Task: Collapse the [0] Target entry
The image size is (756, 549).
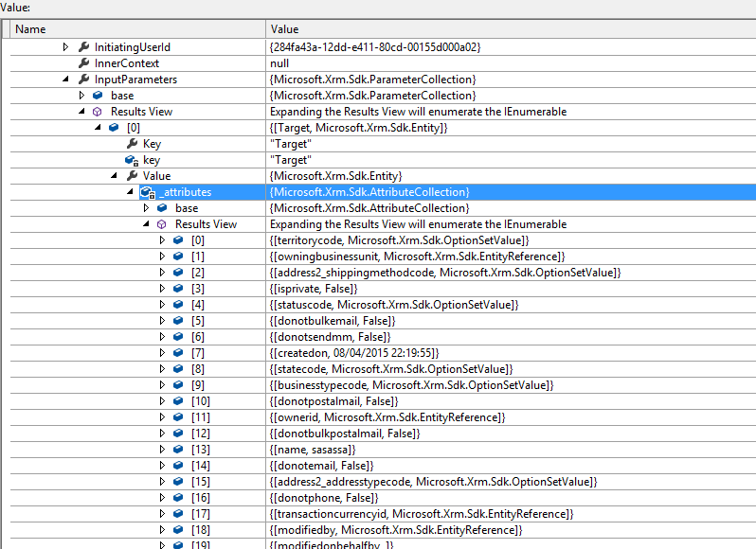Action: click(98, 127)
